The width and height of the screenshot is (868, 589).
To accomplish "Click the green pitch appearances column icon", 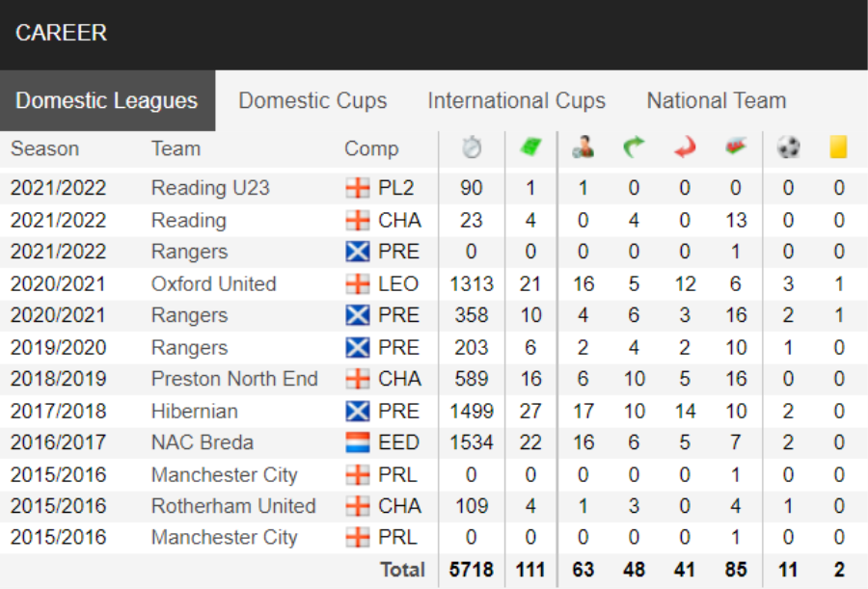I will click(530, 147).
